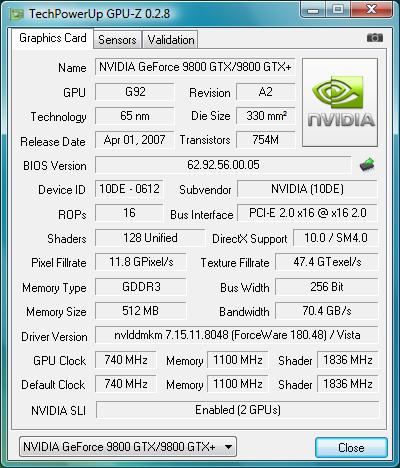
Task: Click the Bus Width value 256 Bit
Action: 327,287
